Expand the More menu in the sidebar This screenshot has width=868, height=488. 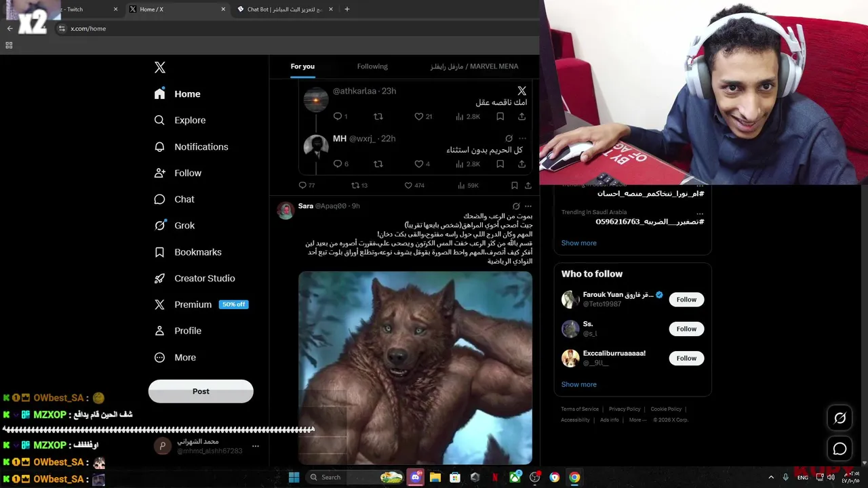tap(175, 357)
